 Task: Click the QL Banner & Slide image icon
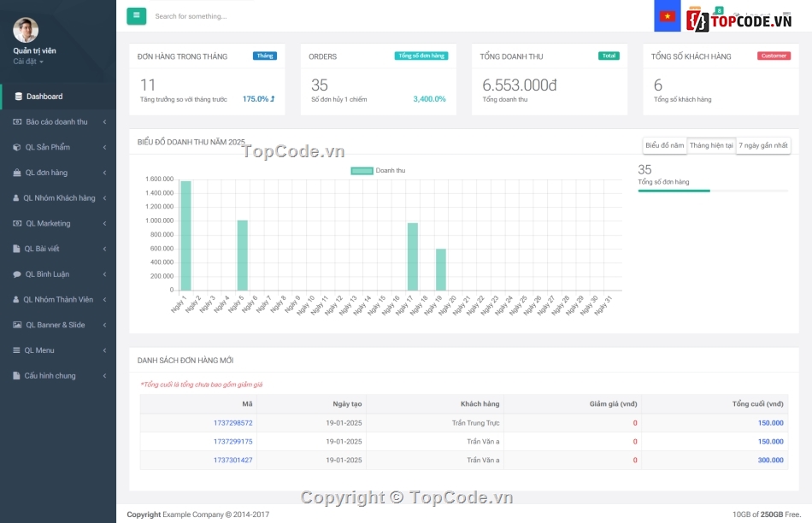click(17, 325)
